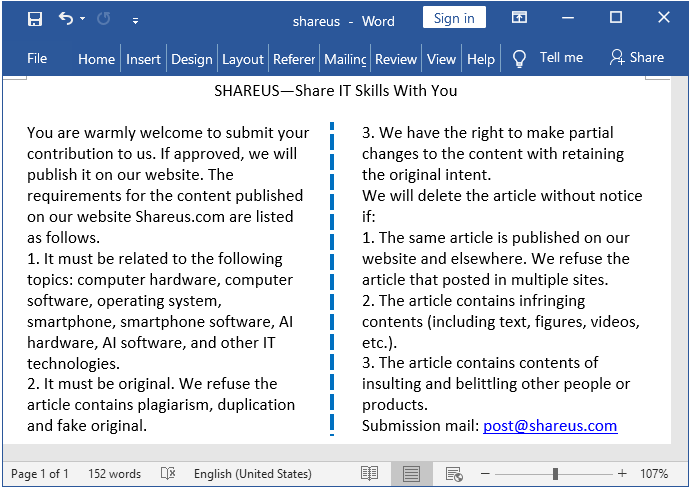Click the line 'technologies.' in left column
The width and height of the screenshot is (692, 488).
tap(73, 364)
